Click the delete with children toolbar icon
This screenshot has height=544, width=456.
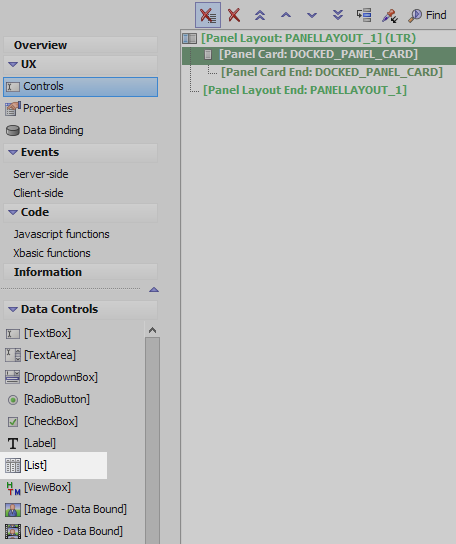pos(208,15)
